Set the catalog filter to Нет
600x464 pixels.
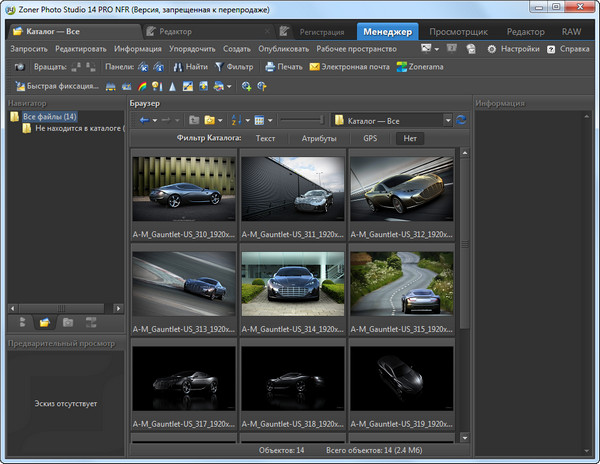point(408,139)
